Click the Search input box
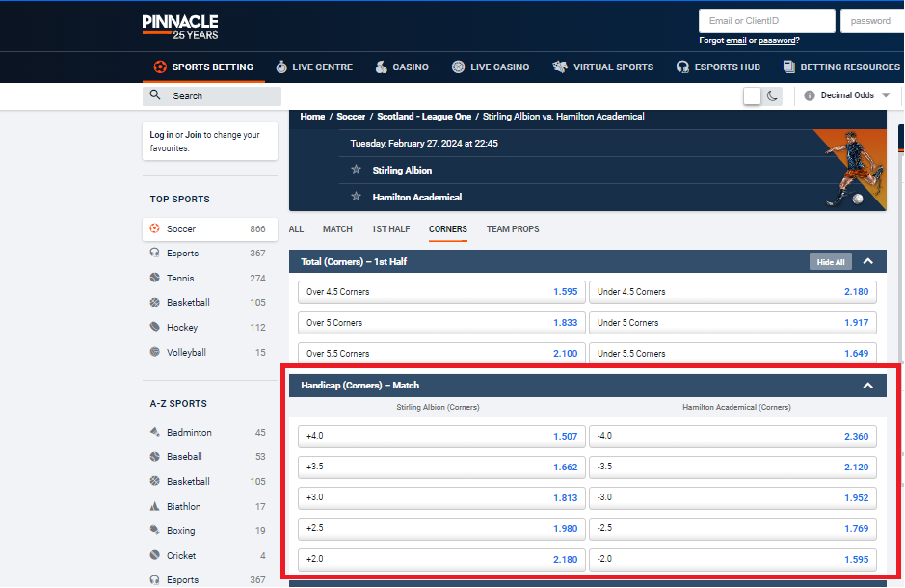Image resolution: width=905 pixels, height=588 pixels. click(212, 95)
